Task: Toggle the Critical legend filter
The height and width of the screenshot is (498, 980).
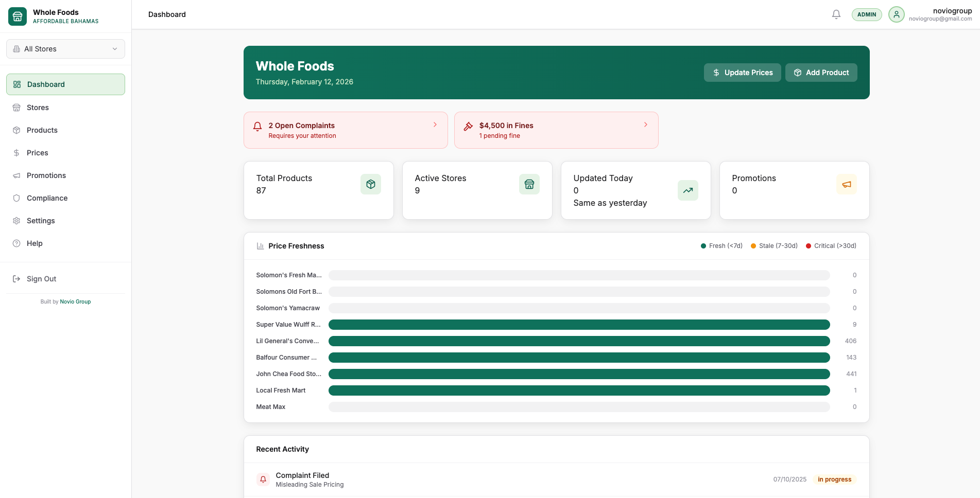Action: click(831, 246)
